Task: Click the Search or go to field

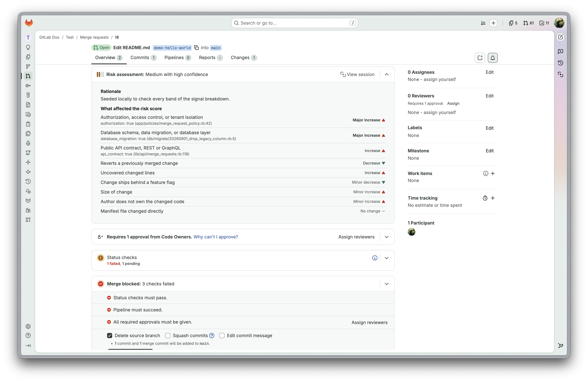Action: 294,23
